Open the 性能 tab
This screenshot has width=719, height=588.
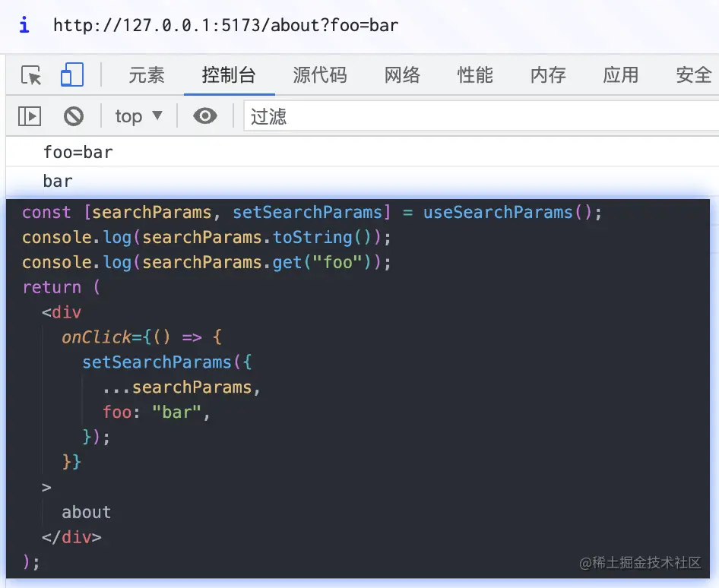(x=475, y=75)
